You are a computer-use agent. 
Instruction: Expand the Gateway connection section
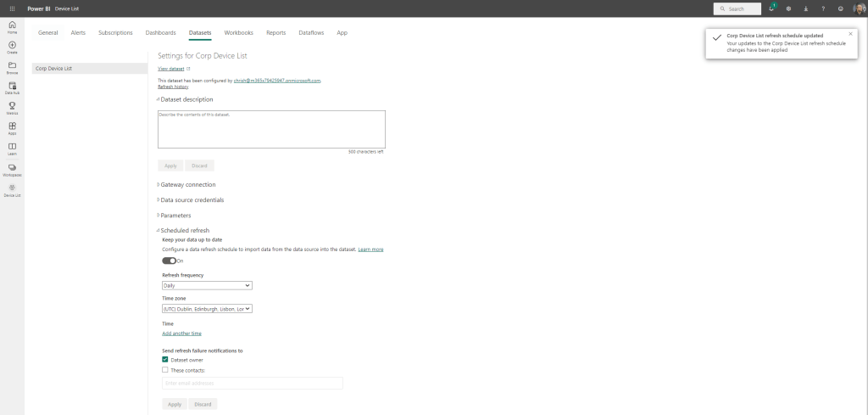[x=187, y=184]
